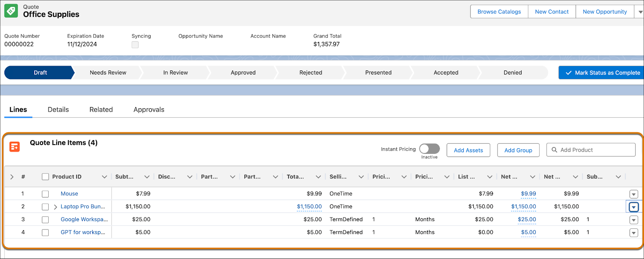Select the Denied status stage
Viewport: 644px width, 259px height.
[x=513, y=73]
